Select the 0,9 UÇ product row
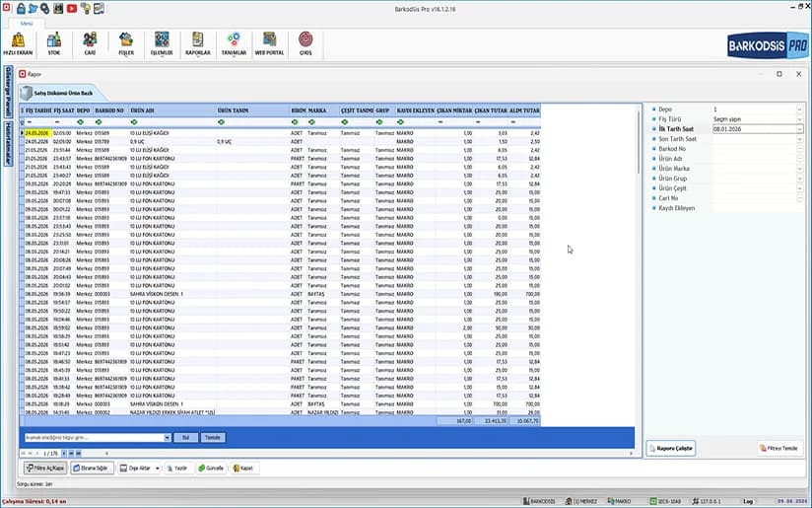This screenshot has height=508, width=812. (x=282, y=141)
